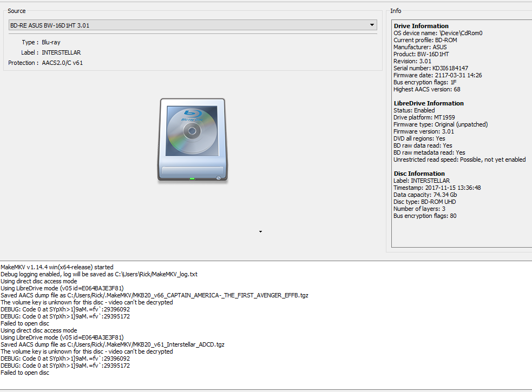The height and width of the screenshot is (392, 532).
Task: Click the small arrow below the drive icon
Action: point(260,231)
